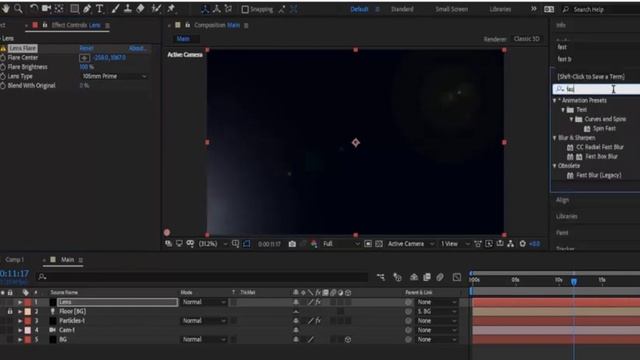This screenshot has height=360, width=640.
Task: Select the Roto Brush tool
Action: coord(156,9)
